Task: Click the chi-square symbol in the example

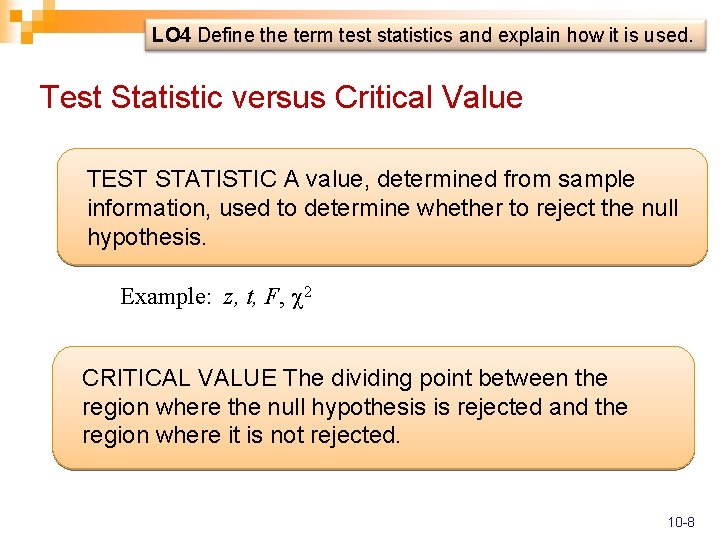Action: (x=297, y=297)
